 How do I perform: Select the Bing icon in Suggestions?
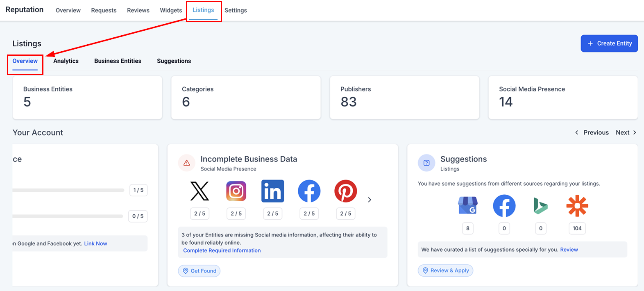540,206
